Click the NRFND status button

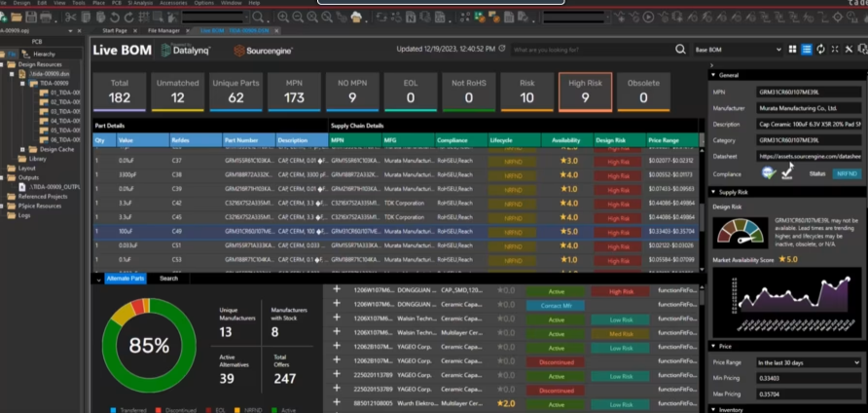[847, 173]
